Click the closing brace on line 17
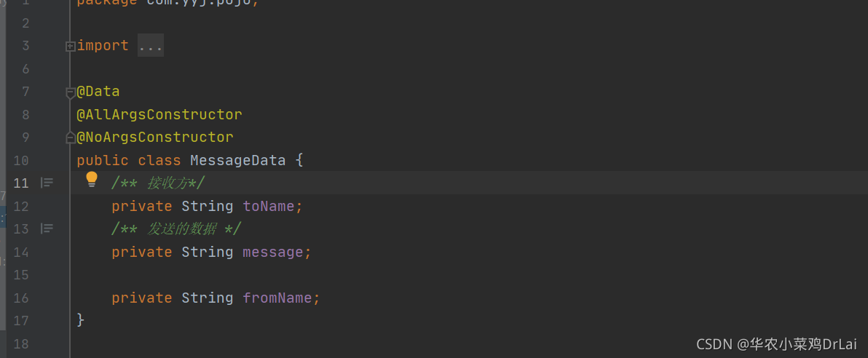 coord(80,320)
